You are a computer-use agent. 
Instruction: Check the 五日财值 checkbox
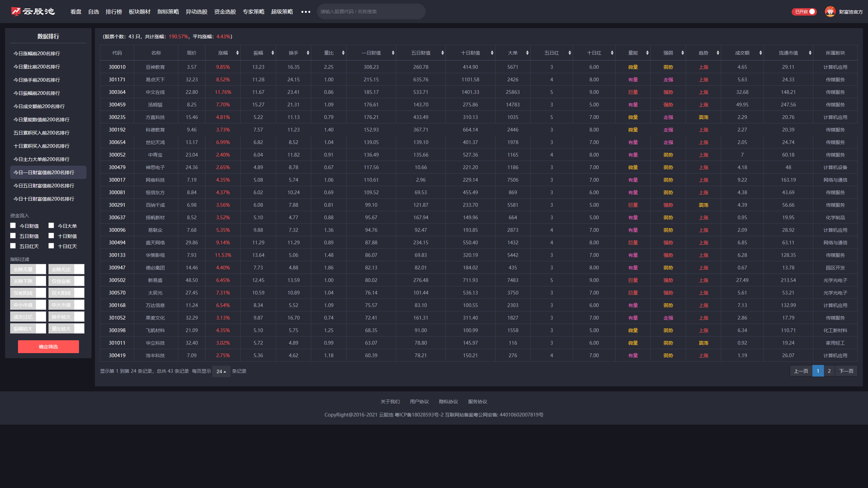13,236
